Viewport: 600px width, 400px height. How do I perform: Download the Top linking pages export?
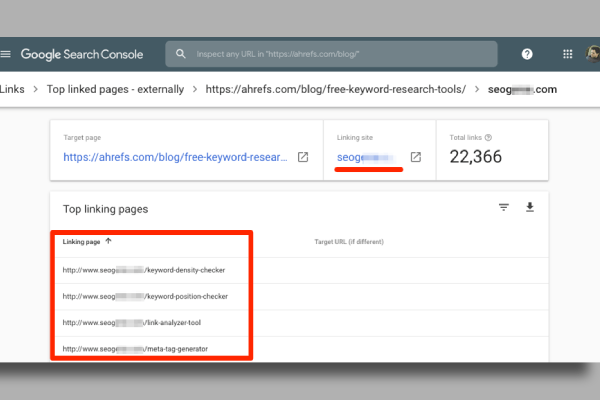coord(530,207)
